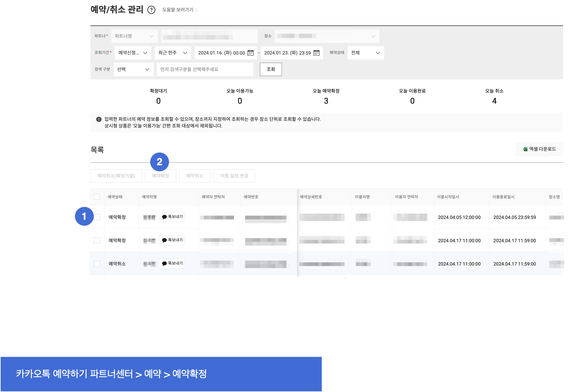Click 톡보내기 in the first reservation row
The image size is (572, 392).
coord(172,217)
